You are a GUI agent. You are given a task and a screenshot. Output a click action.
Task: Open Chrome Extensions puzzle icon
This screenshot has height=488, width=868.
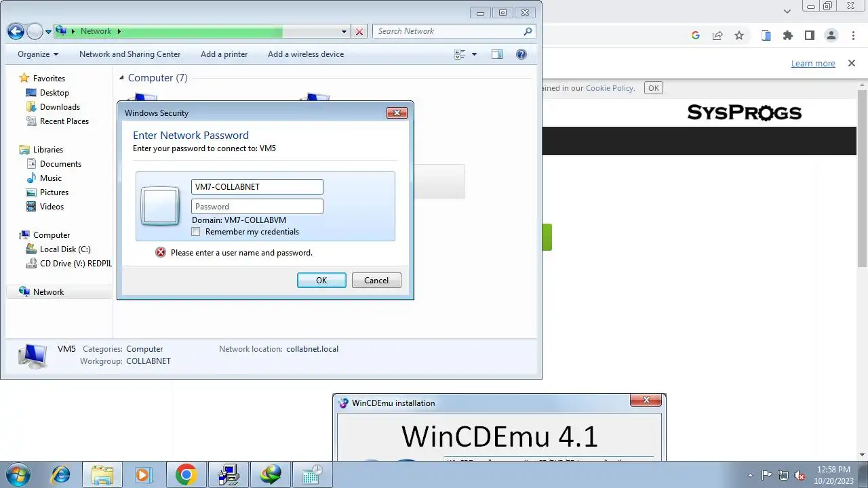[787, 35]
